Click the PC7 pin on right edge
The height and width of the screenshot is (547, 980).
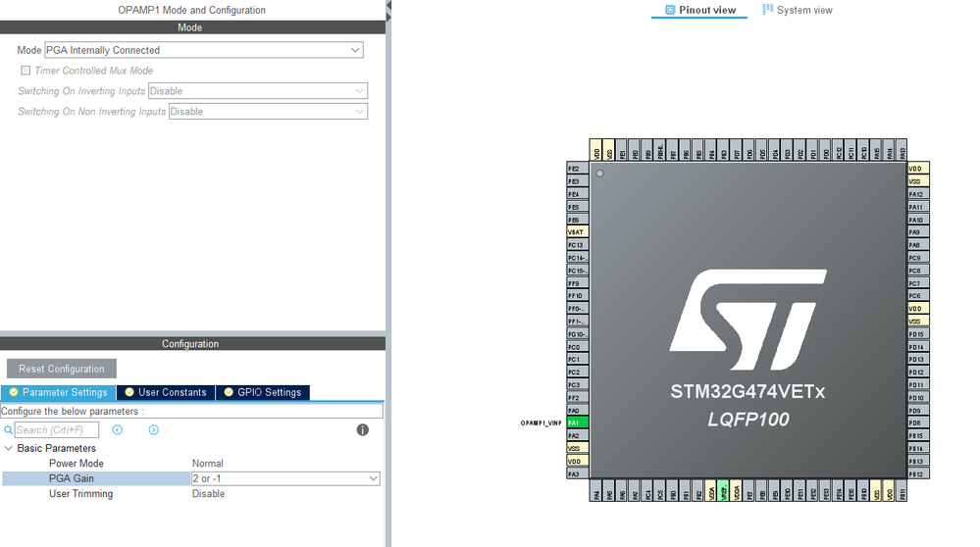(918, 283)
